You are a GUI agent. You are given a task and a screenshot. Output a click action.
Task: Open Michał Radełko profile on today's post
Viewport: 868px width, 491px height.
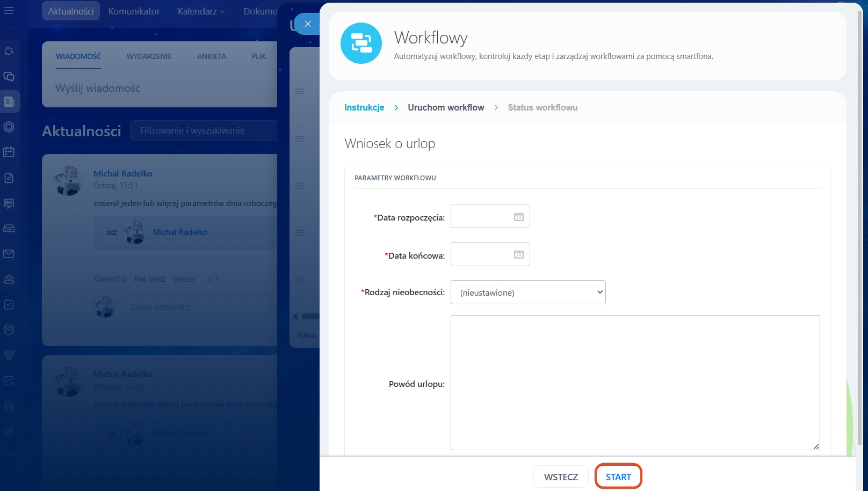(123, 173)
